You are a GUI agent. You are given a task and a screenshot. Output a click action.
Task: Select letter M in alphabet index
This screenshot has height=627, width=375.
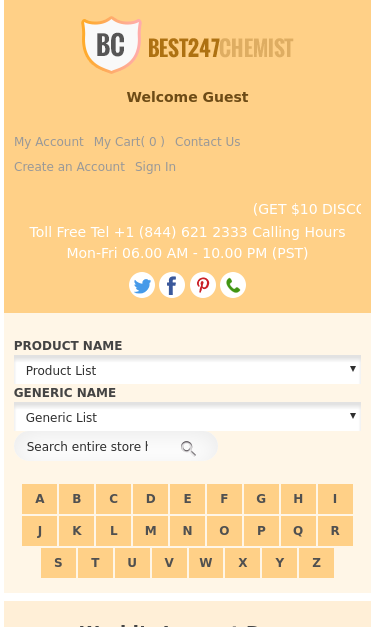coord(150,531)
